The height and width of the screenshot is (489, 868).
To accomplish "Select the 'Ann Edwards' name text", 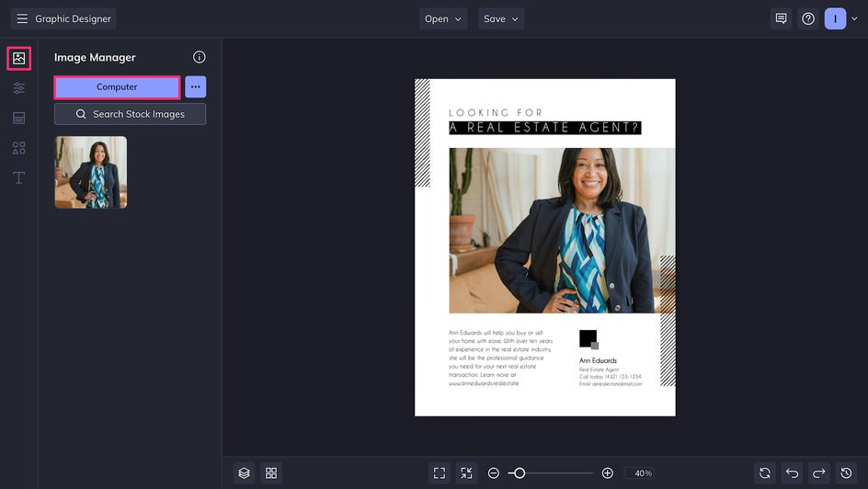I will (x=598, y=360).
